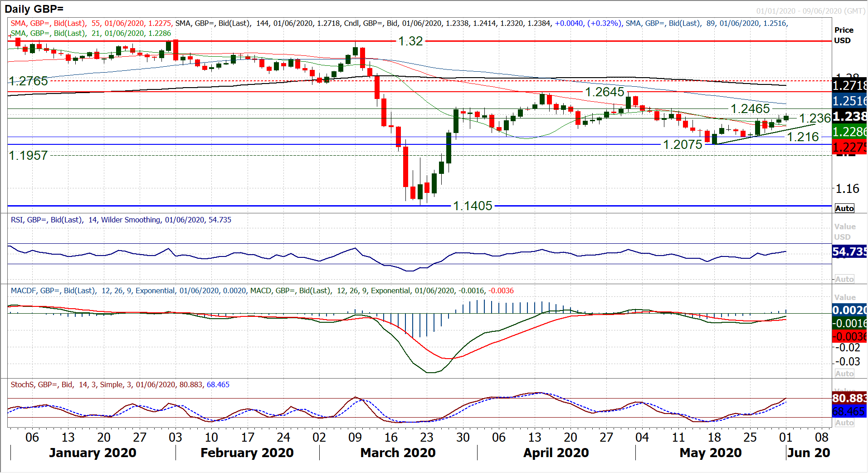Image resolution: width=868 pixels, height=473 pixels.
Task: Click the blue 54.735 RSI value tag
Action: [849, 251]
